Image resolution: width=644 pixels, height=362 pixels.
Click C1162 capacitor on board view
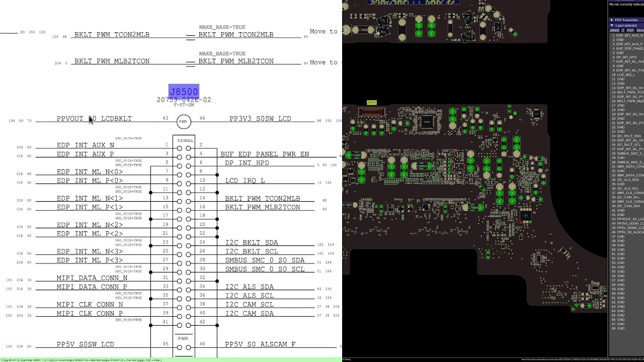tap(356, 155)
